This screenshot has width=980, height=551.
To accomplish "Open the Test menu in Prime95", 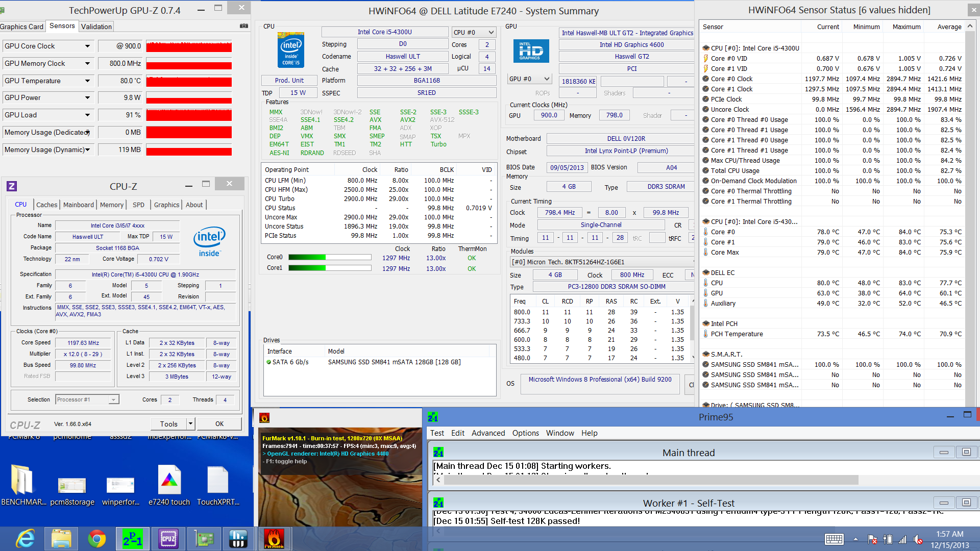I will point(437,433).
